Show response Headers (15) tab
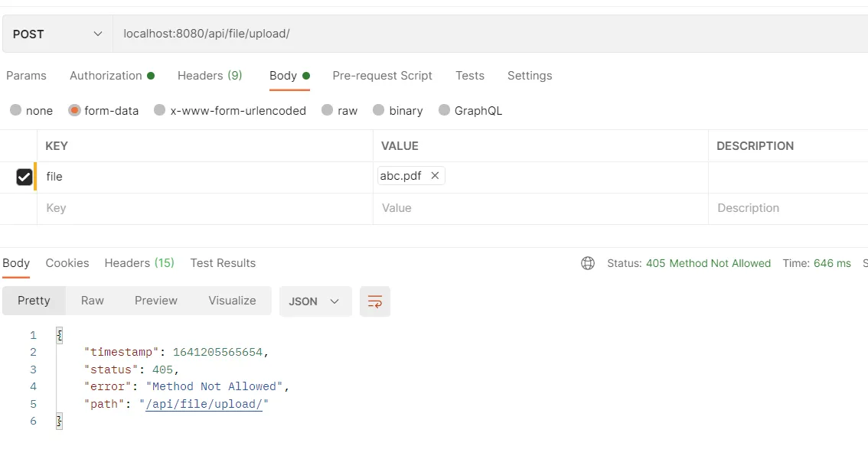Viewport: 868px width, 459px height. [139, 263]
